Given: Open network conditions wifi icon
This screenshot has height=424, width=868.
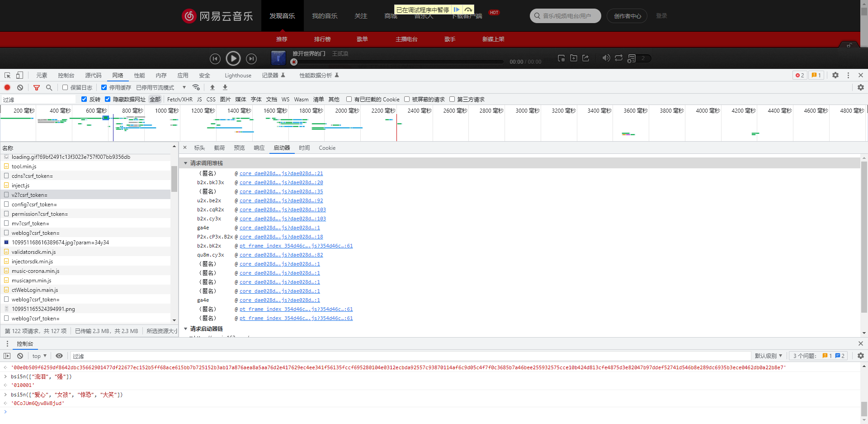Looking at the screenshot, I should [196, 87].
